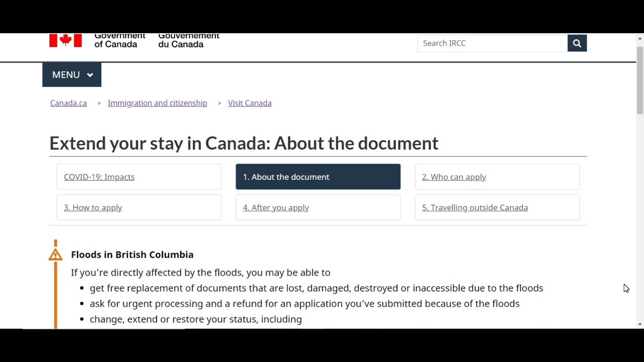
Task: Switch to the Who can apply tab
Action: [x=454, y=176]
